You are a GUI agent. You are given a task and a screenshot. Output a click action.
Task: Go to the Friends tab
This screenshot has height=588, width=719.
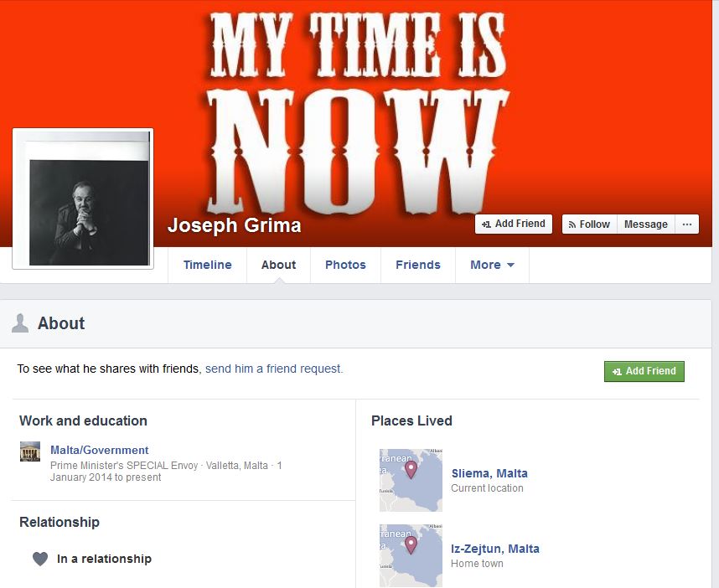point(417,265)
